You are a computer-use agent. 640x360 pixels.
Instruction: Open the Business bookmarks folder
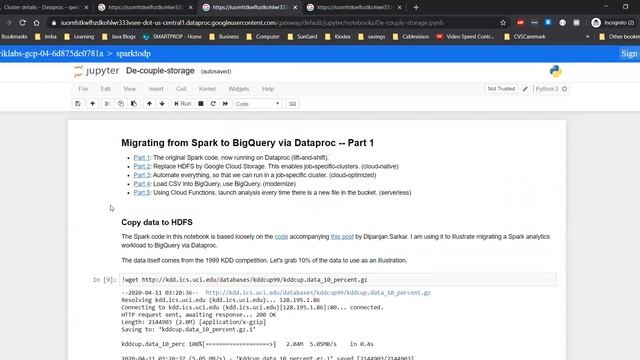tap(224, 37)
